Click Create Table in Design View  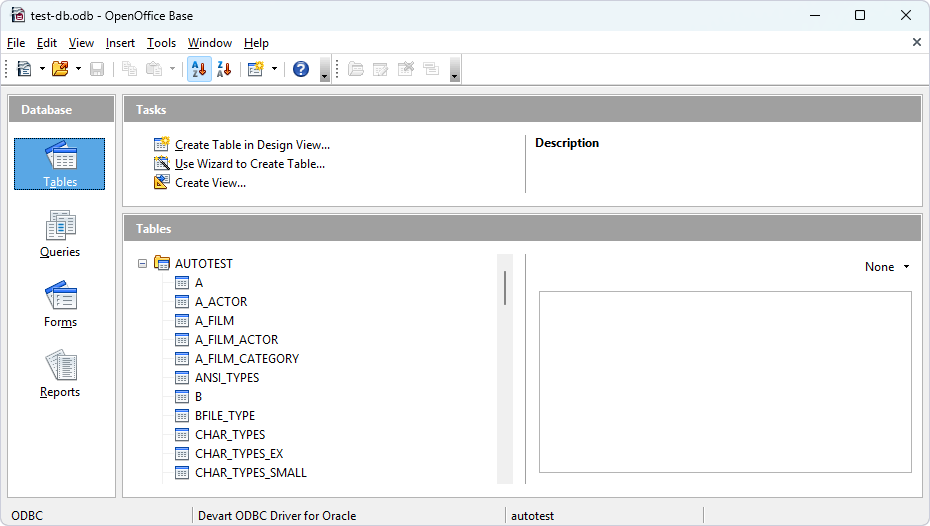[253, 145]
